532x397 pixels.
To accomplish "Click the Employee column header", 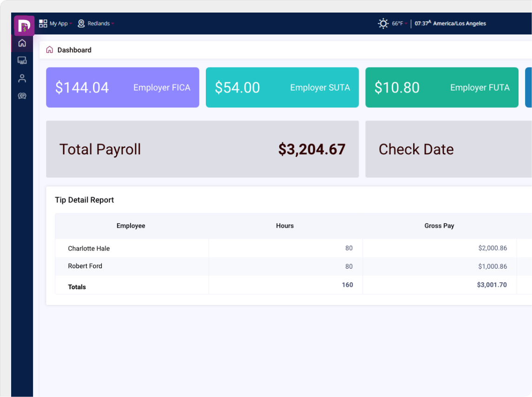I will (131, 226).
